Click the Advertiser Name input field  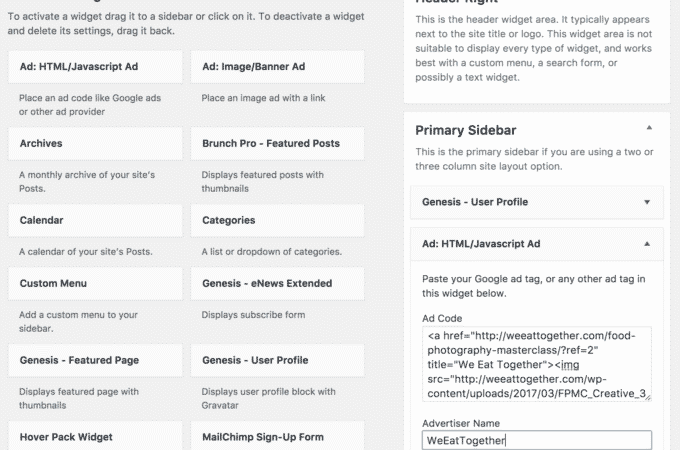(536, 440)
